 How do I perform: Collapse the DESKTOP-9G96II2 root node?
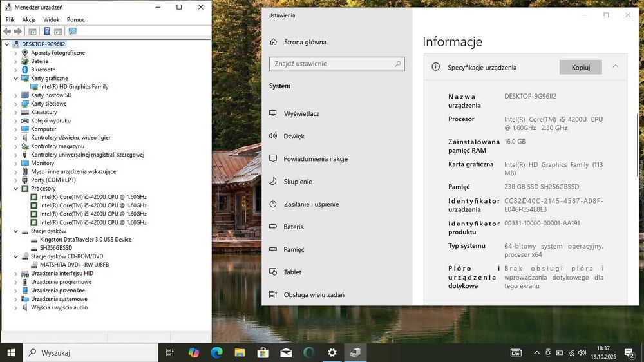point(7,44)
